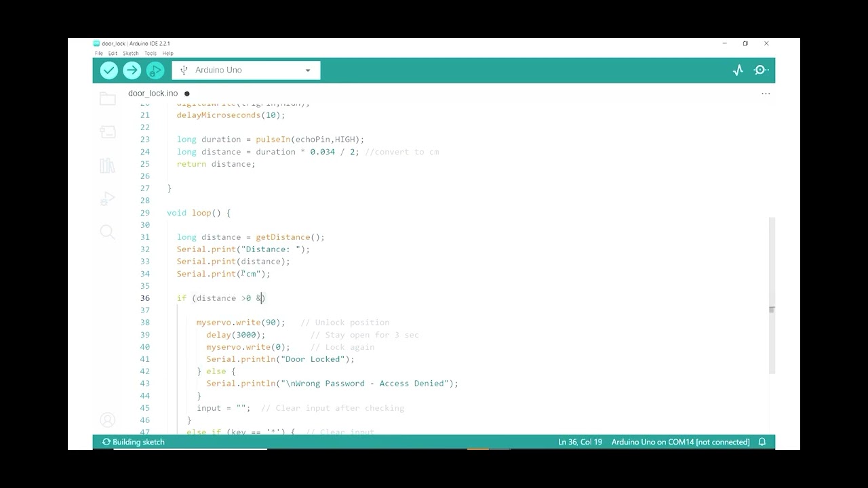Click 'Serial.print("Distance: ");' line
The width and height of the screenshot is (868, 488).
pyautogui.click(x=243, y=249)
